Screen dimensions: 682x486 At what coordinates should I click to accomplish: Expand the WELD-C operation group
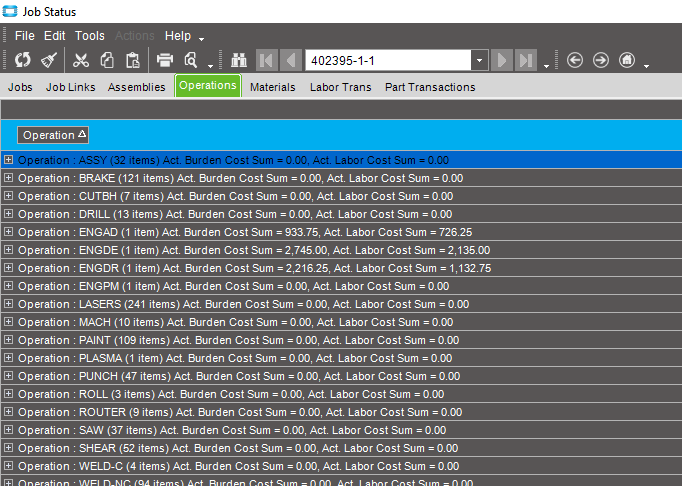(8, 466)
